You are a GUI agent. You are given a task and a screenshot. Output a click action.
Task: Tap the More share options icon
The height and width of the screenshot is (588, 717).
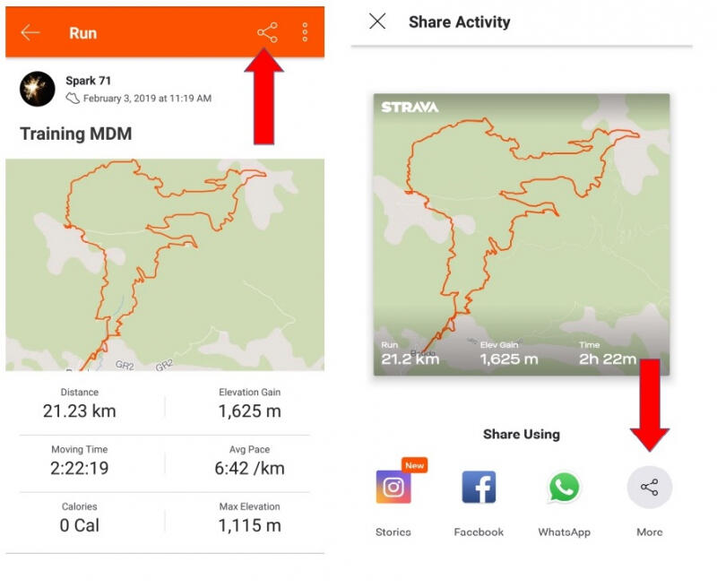point(649,488)
